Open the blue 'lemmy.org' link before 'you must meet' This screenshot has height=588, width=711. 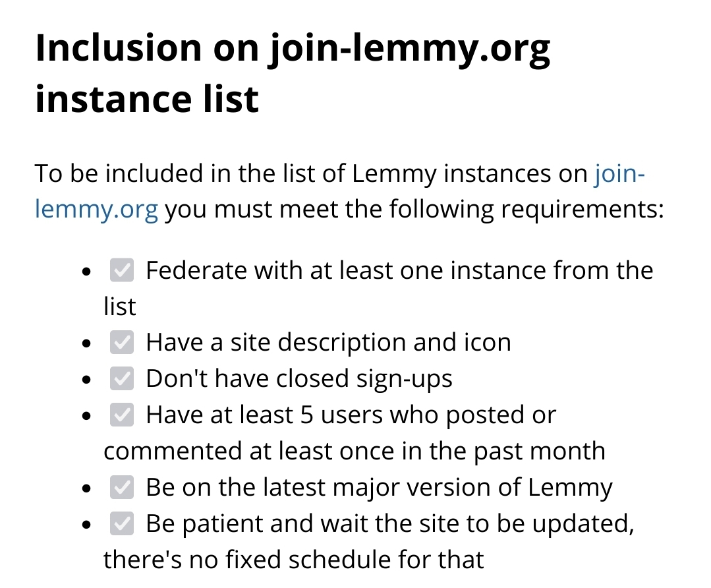97,210
